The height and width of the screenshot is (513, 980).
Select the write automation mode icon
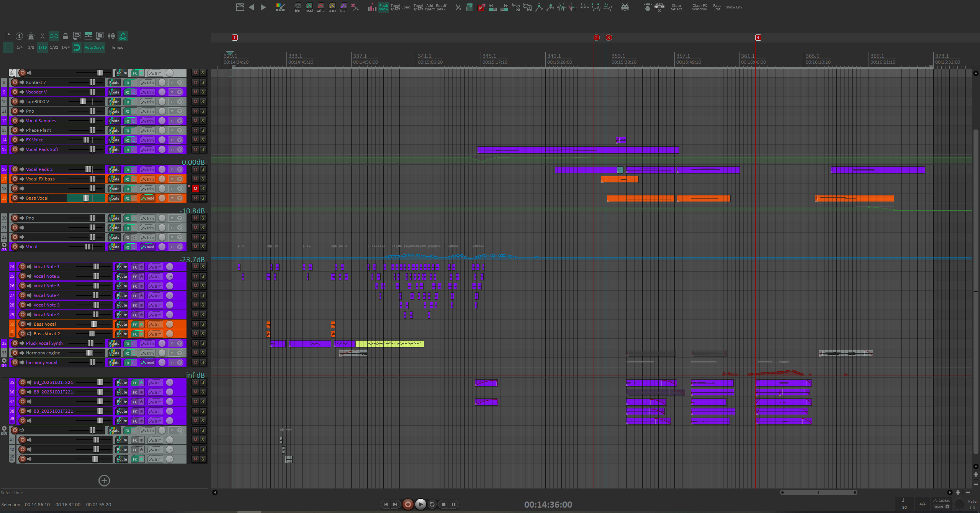pos(321,7)
